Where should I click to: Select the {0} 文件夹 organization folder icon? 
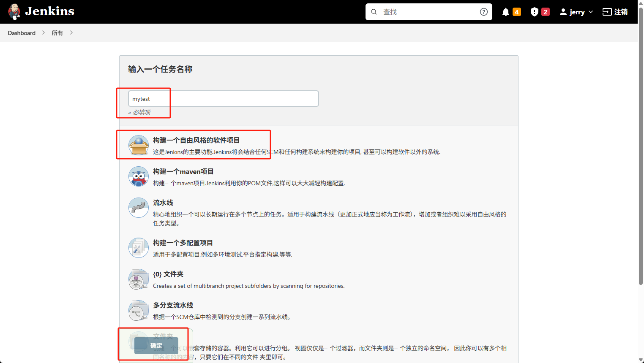coord(139,279)
